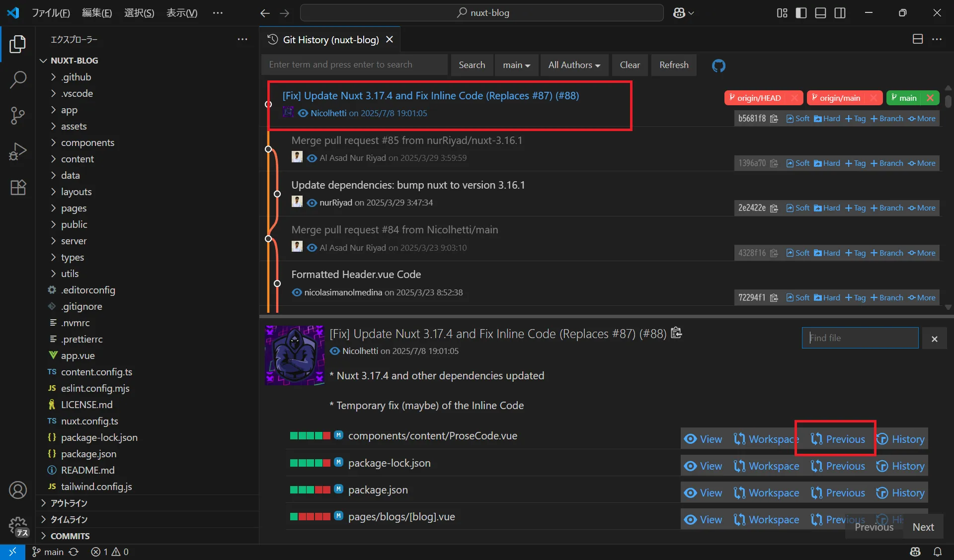This screenshot has width=954, height=560.
Task: Open the 編集(E) menu
Action: pyautogui.click(x=97, y=13)
